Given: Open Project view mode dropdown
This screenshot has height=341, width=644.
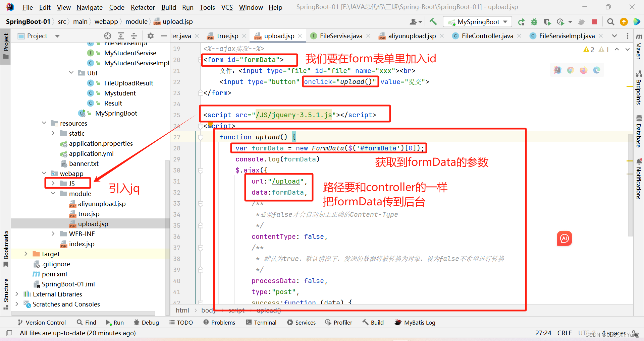Looking at the screenshot, I should click(57, 36).
